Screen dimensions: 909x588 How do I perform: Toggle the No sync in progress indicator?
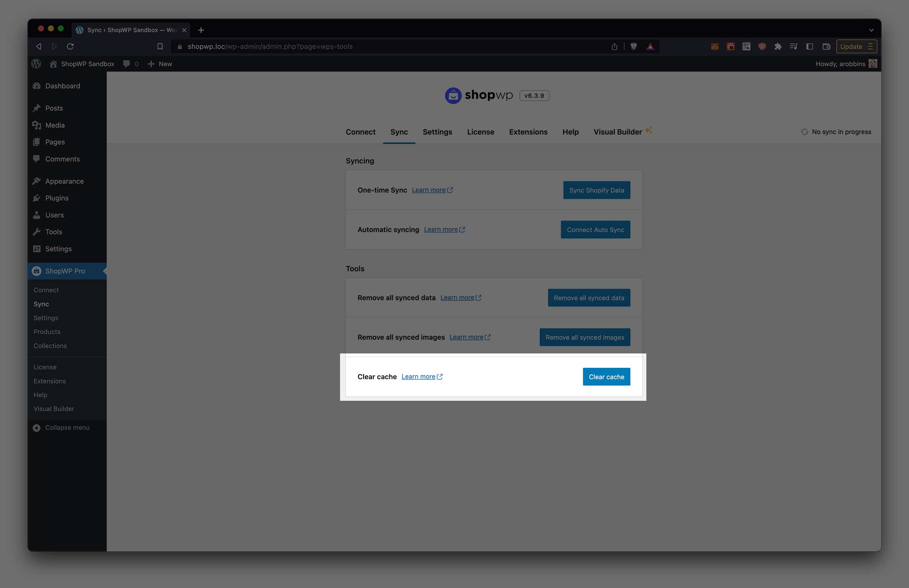coord(835,132)
